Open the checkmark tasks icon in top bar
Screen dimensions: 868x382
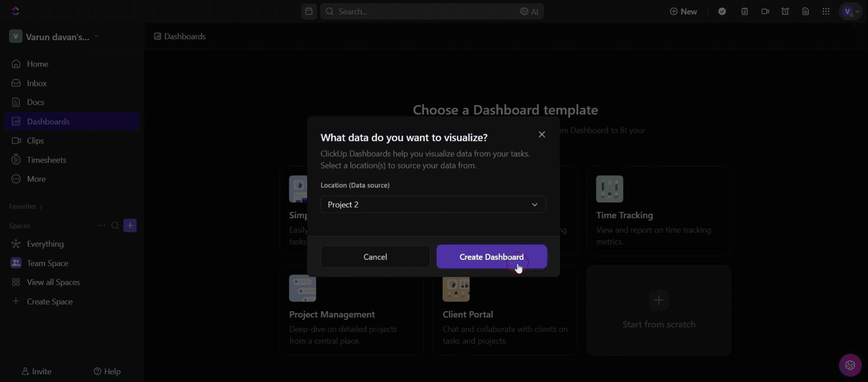pos(722,12)
